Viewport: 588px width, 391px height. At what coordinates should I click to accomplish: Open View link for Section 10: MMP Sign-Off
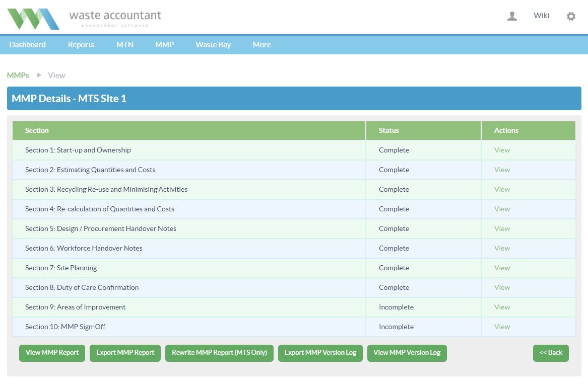click(x=502, y=327)
